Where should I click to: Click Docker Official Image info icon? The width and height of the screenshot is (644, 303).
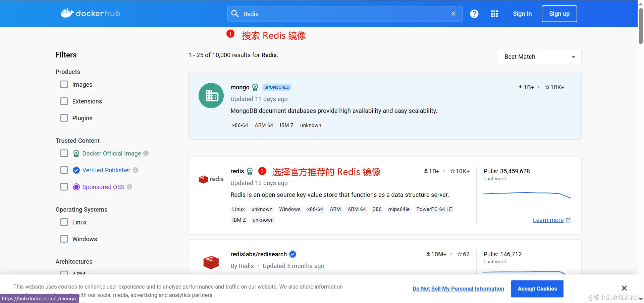click(146, 153)
